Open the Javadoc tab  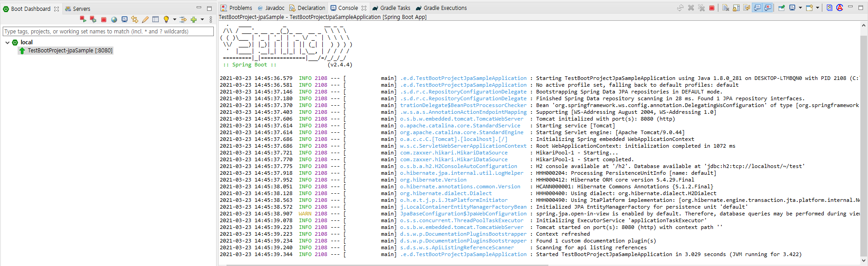point(271,8)
